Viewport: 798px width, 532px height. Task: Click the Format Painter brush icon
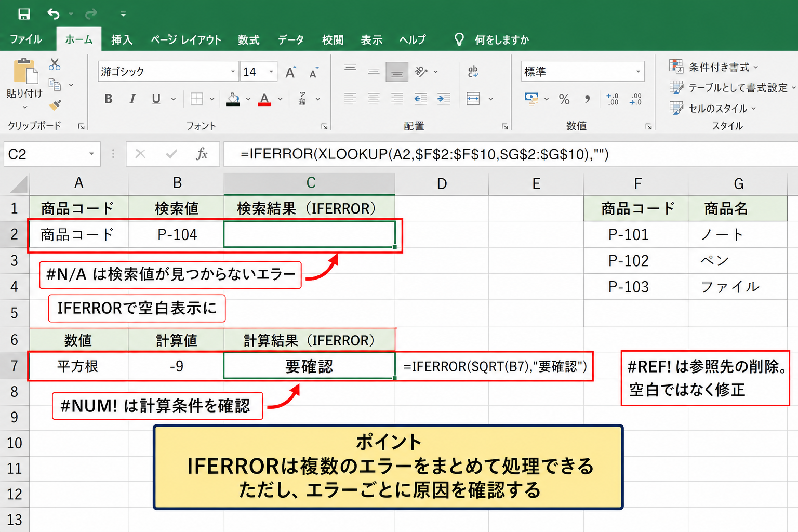point(55,105)
